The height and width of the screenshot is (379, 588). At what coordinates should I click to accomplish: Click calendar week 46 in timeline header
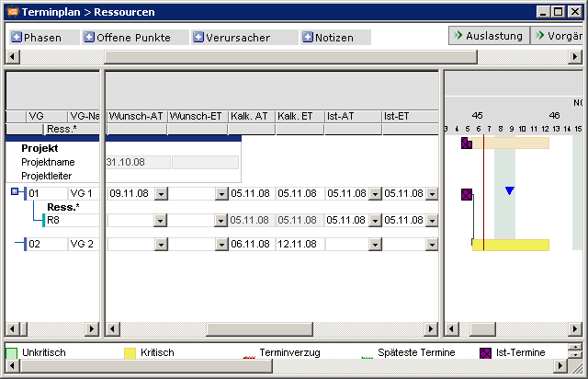(554, 115)
